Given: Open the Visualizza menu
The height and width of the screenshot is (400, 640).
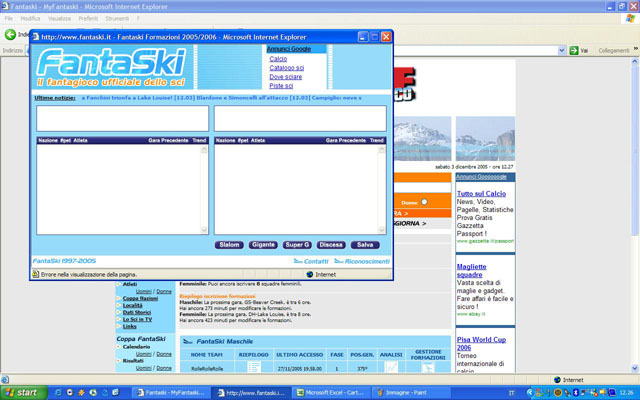Looking at the screenshot, I should pyautogui.click(x=59, y=18).
